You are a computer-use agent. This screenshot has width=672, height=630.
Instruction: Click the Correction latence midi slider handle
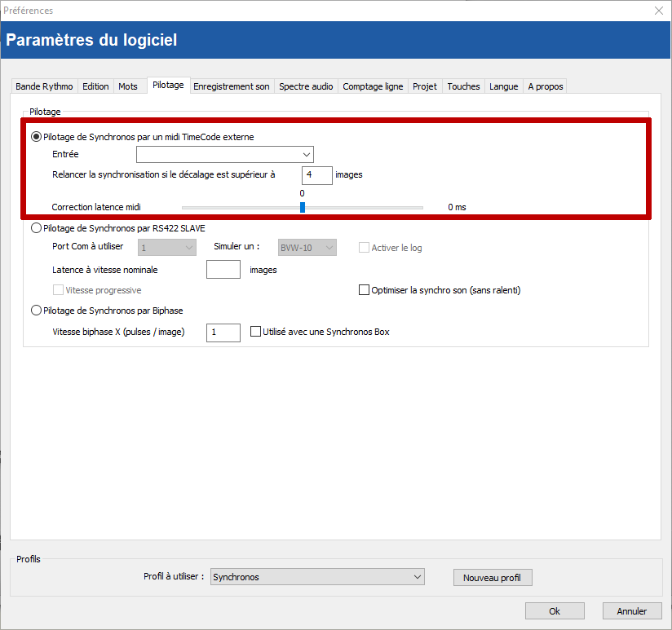(x=302, y=207)
